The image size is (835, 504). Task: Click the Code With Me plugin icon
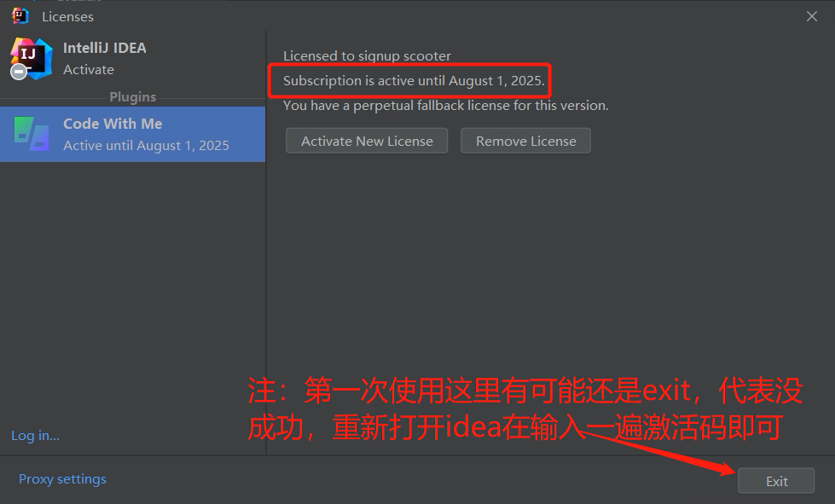pyautogui.click(x=32, y=134)
